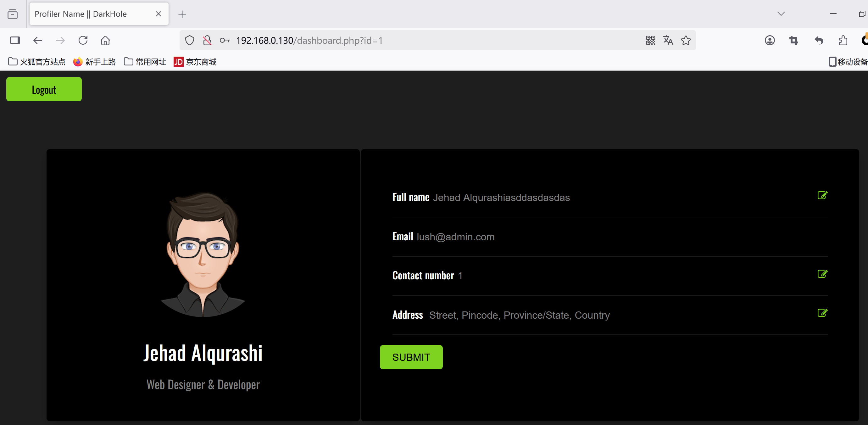
Task: Click the SUBMIT button
Action: [x=411, y=357]
